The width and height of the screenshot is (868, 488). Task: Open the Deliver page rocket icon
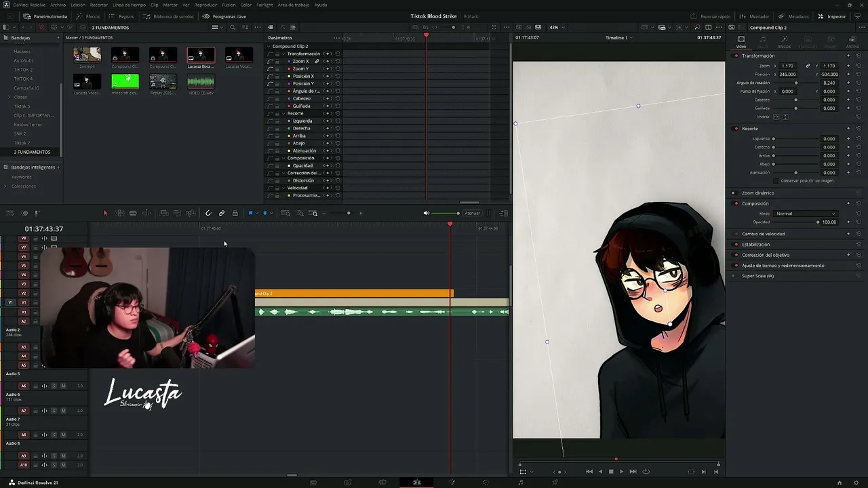[555, 483]
